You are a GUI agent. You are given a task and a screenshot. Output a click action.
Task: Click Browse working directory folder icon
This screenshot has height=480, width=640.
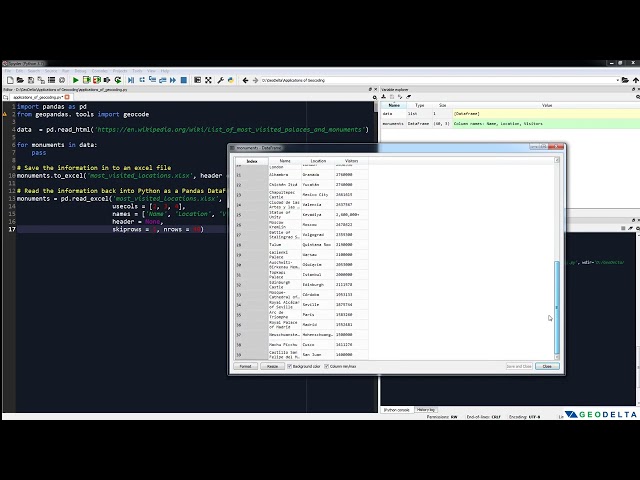[625, 80]
